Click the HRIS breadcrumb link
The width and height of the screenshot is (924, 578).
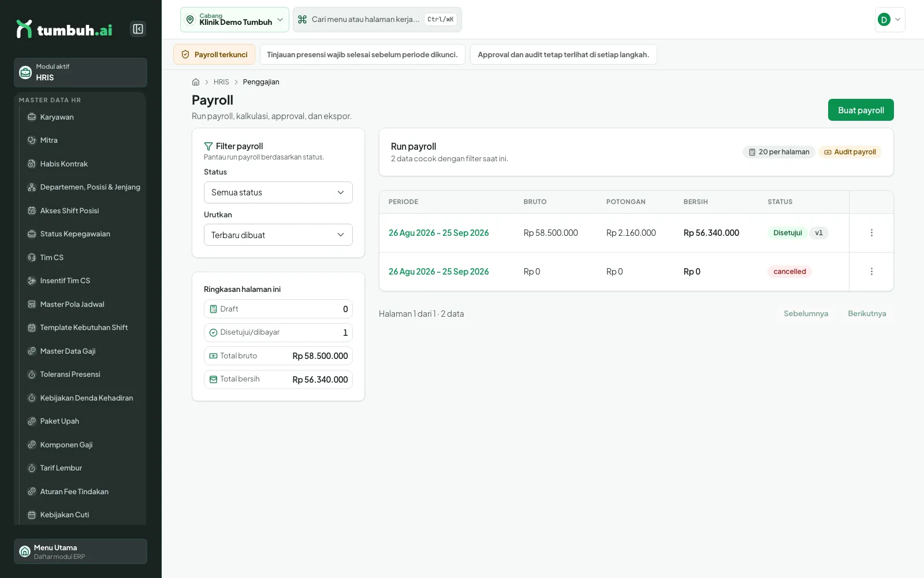point(221,82)
